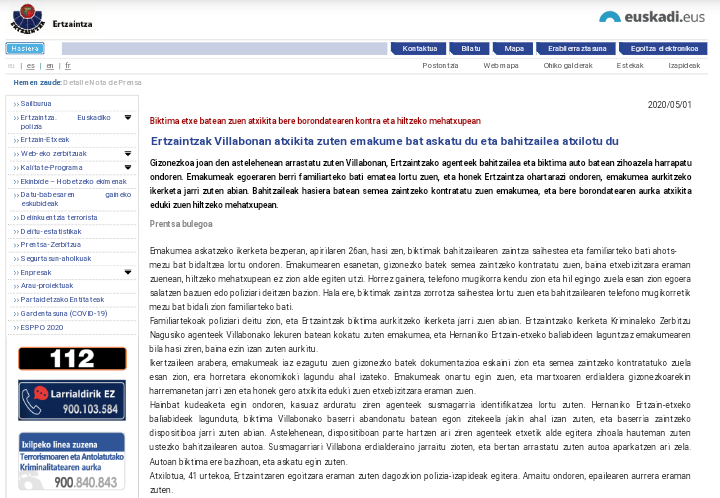Screen dimensions: 720x498
Task: Open the Izapideak link
Action: (684, 66)
